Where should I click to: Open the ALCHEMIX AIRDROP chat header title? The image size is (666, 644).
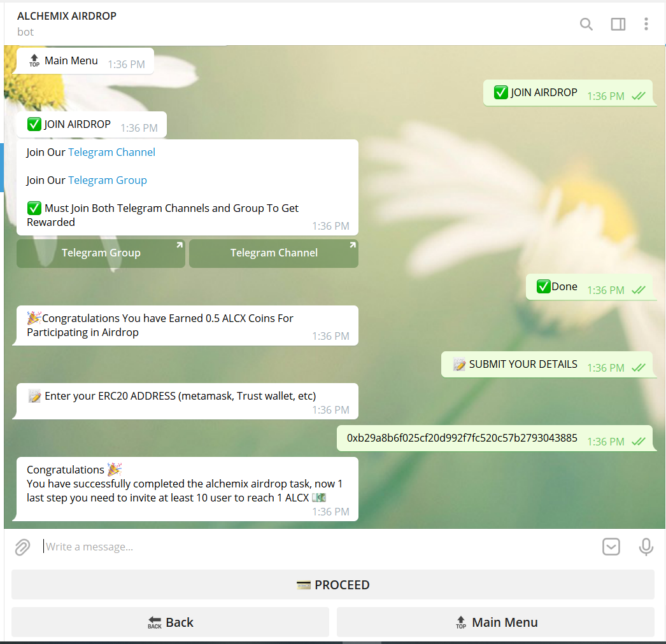click(67, 16)
